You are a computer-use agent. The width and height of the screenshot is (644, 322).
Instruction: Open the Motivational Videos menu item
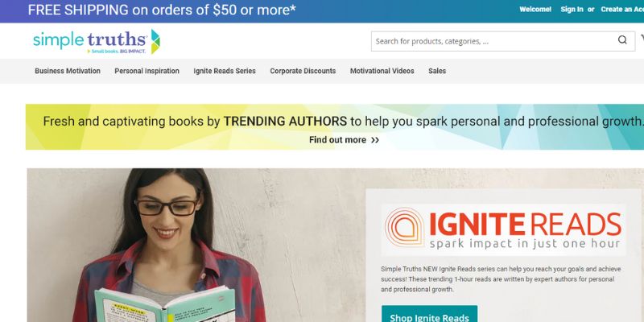click(382, 71)
